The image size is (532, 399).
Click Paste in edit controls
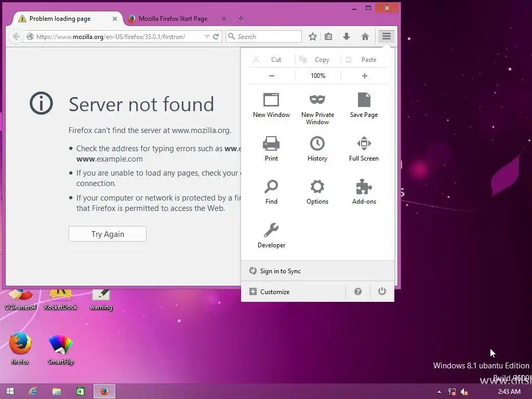364,60
